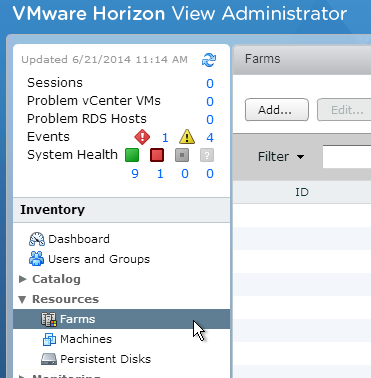371x378 pixels.
Task: Open the Filter dropdown
Action: [281, 156]
